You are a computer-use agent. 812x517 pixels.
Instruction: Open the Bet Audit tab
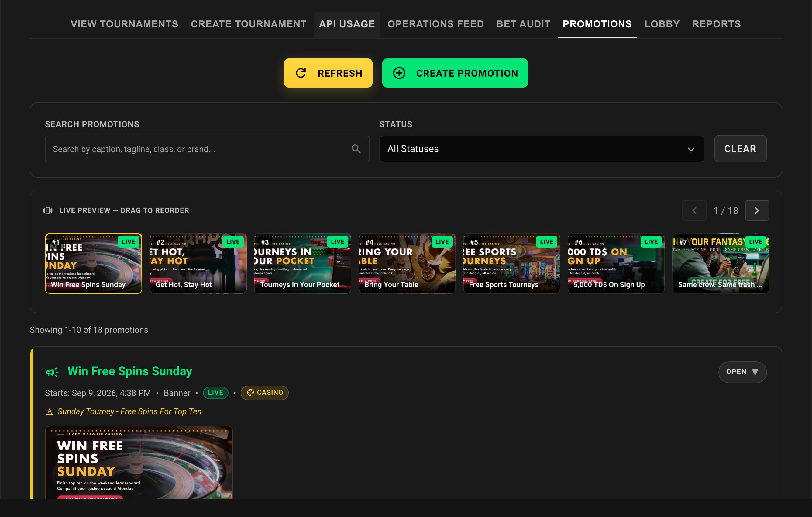click(x=523, y=24)
